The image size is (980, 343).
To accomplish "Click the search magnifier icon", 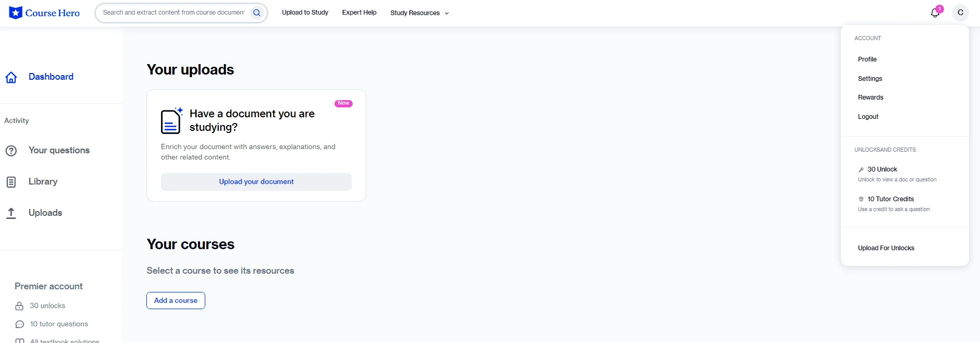I will click(257, 13).
